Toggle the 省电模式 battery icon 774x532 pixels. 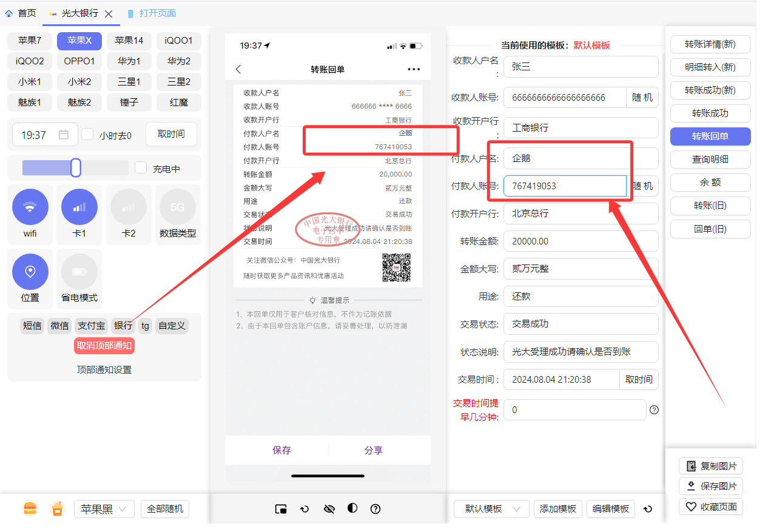tap(79, 271)
